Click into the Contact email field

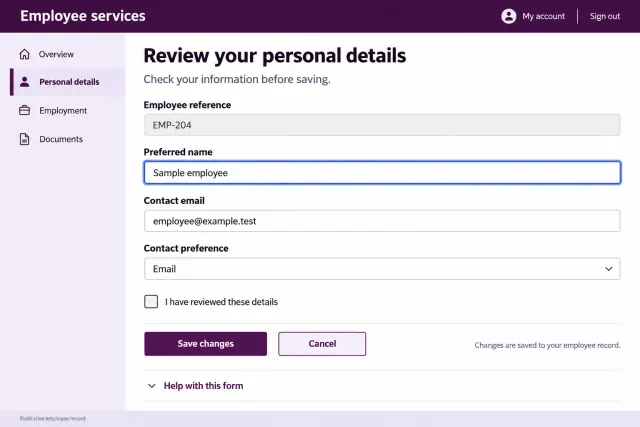(382, 221)
